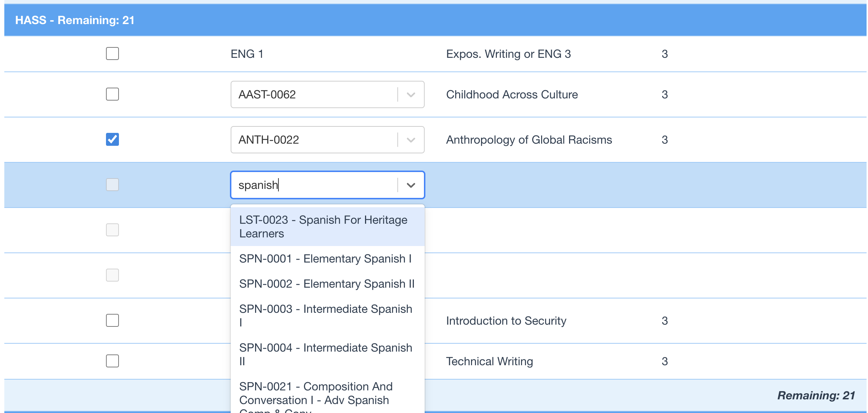The width and height of the screenshot is (868, 413).
Task: Select SPN-0021 Composition And Conversation I
Action: tap(316, 394)
